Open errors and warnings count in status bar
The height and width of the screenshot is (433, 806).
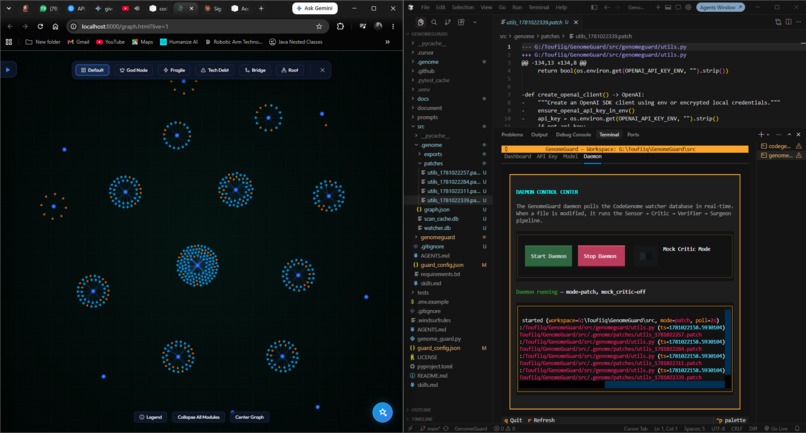(x=504, y=428)
